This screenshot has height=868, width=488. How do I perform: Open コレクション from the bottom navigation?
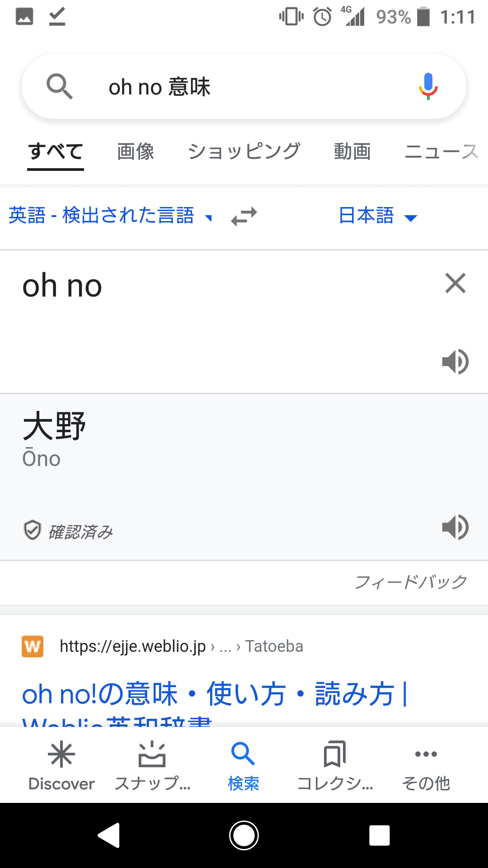tap(334, 764)
